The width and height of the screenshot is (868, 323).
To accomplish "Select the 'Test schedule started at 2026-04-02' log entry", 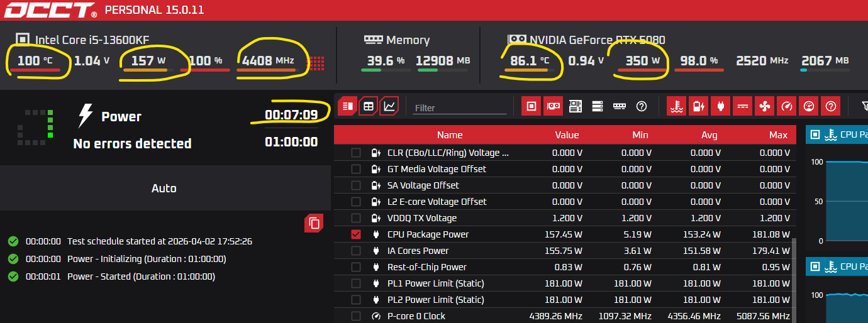I will 160,241.
